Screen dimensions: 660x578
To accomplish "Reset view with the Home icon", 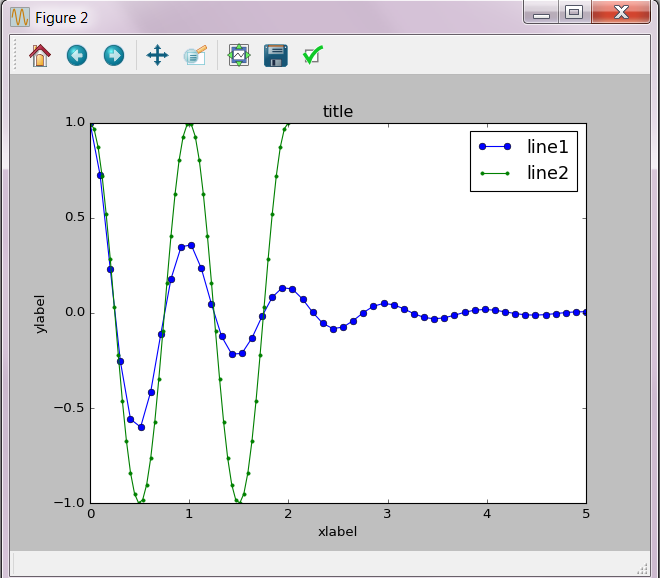I will coord(40,55).
